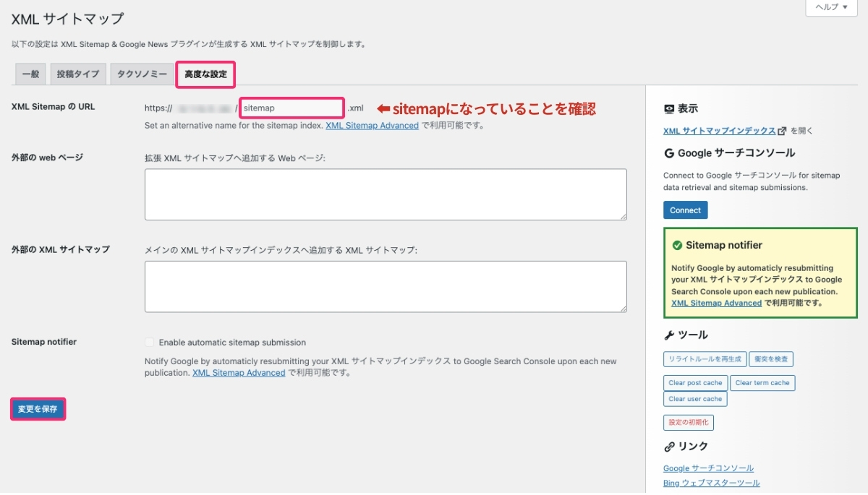This screenshot has width=868, height=495.
Task: Enable automatic sitemap submission
Action: (x=150, y=343)
